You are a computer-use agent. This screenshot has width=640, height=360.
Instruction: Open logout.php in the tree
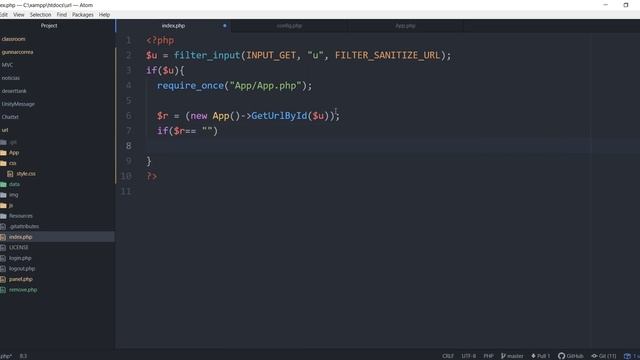[x=22, y=269]
